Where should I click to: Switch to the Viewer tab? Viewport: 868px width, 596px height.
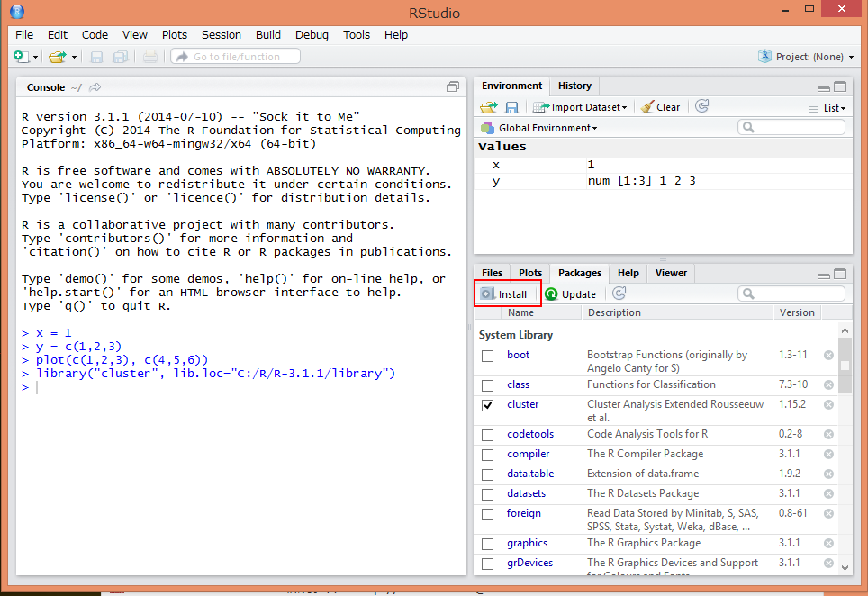[671, 273]
